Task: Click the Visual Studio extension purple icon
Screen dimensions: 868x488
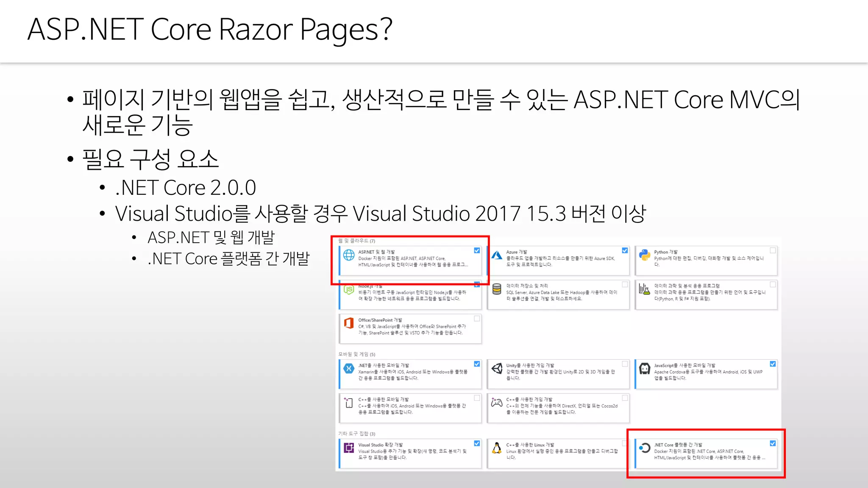Action: coord(349,448)
